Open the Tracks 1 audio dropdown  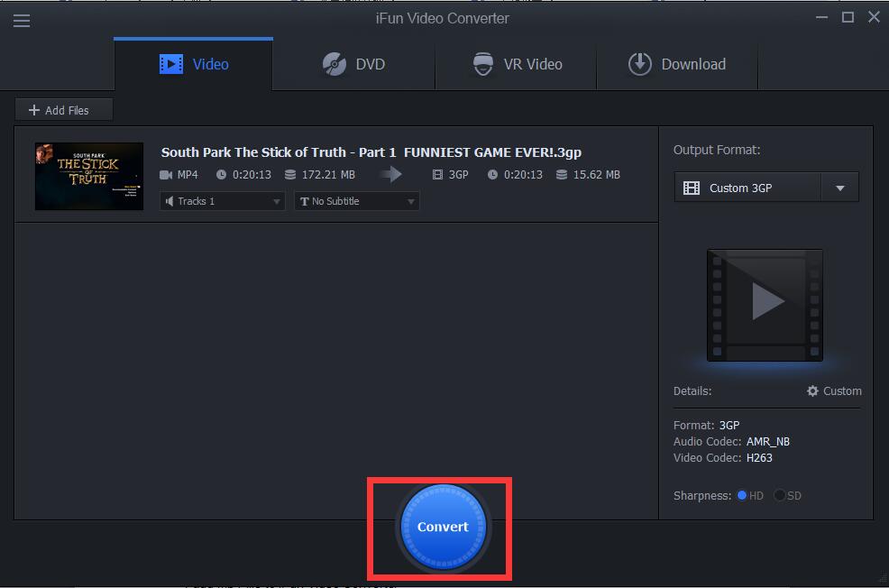click(222, 201)
